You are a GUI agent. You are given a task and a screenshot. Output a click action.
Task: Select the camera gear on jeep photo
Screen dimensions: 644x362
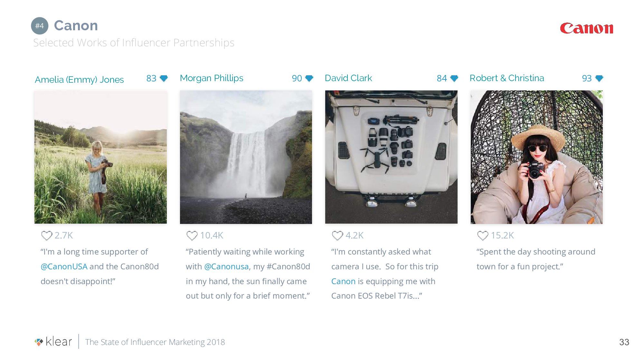pos(391,157)
